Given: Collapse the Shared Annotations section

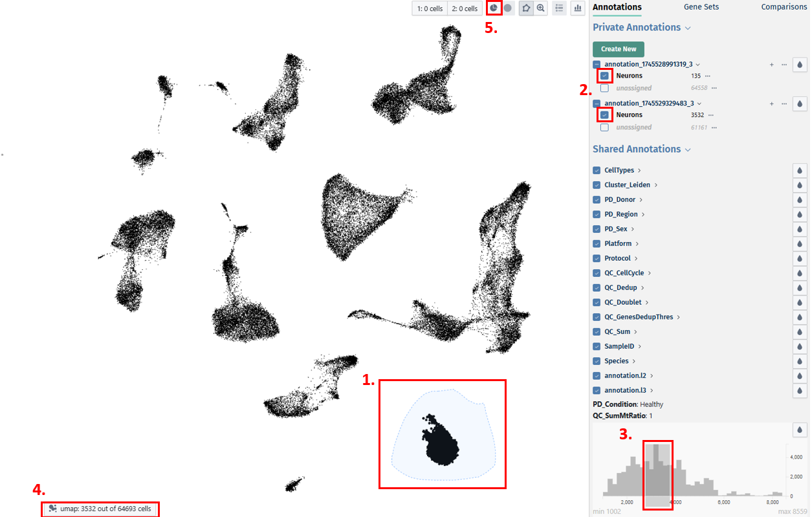Looking at the screenshot, I should coord(688,149).
